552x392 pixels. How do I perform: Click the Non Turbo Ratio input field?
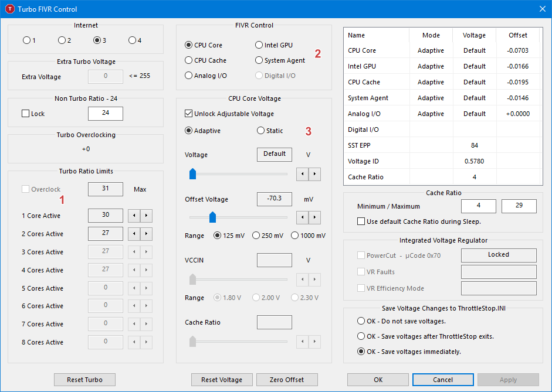pyautogui.click(x=106, y=113)
